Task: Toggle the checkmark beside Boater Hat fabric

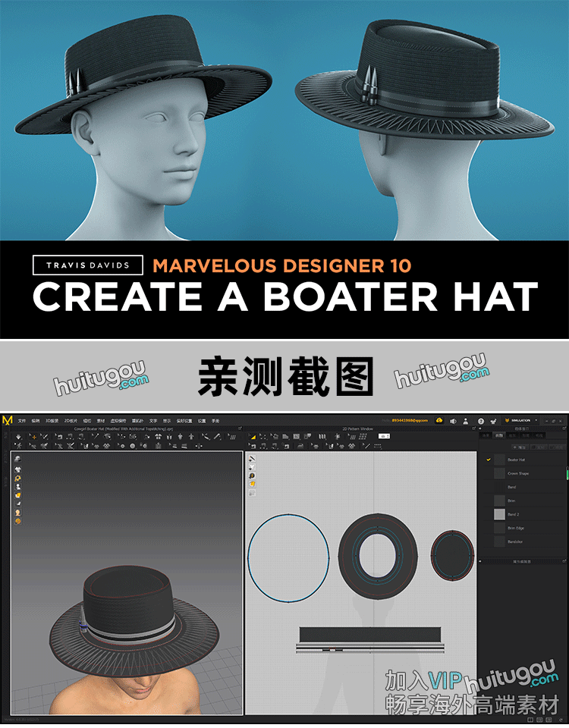Action: 489,460
